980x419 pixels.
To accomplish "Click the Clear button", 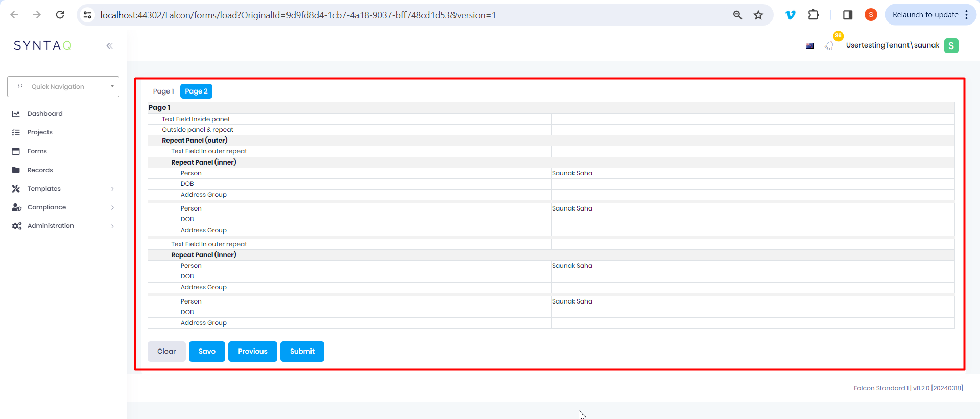I will pos(166,352).
